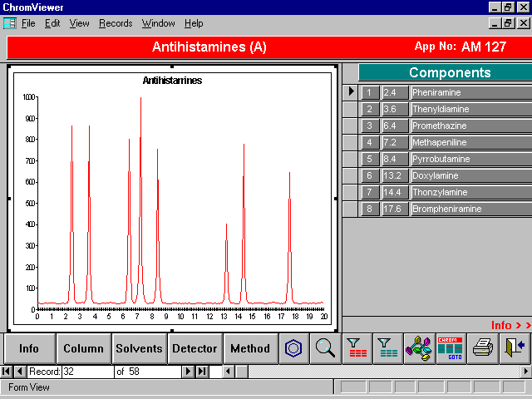This screenshot has height=399, width=532.
Task: Open the chemical structure (benzene ring) view
Action: (x=293, y=348)
